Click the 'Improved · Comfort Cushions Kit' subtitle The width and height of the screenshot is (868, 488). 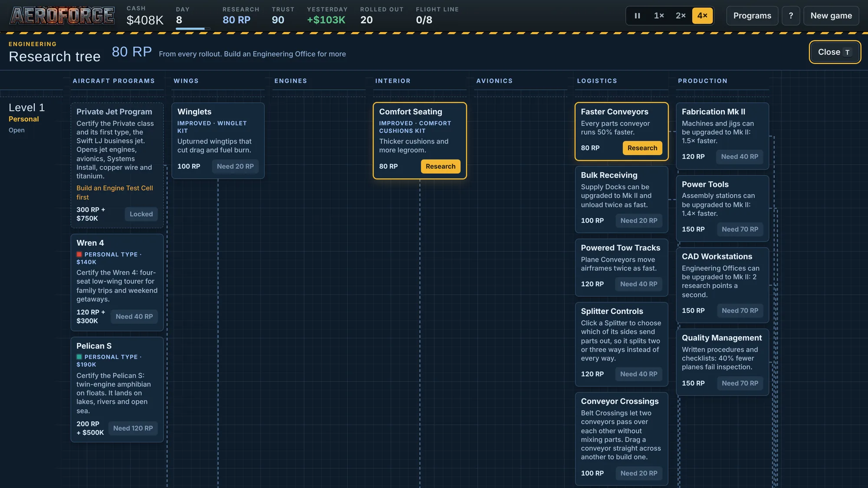[x=415, y=127]
